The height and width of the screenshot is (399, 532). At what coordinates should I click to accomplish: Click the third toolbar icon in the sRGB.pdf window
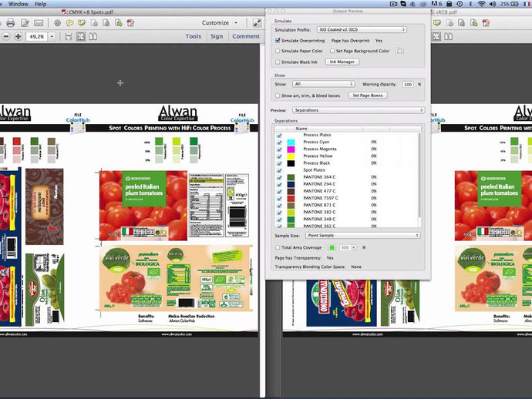[462, 22]
